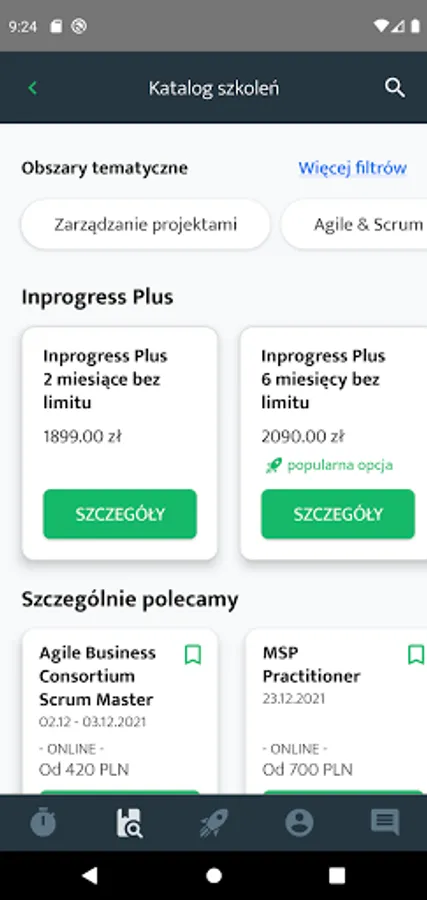This screenshot has width=427, height=900.
Task: Open search with the magnifier icon
Action: pyautogui.click(x=395, y=88)
